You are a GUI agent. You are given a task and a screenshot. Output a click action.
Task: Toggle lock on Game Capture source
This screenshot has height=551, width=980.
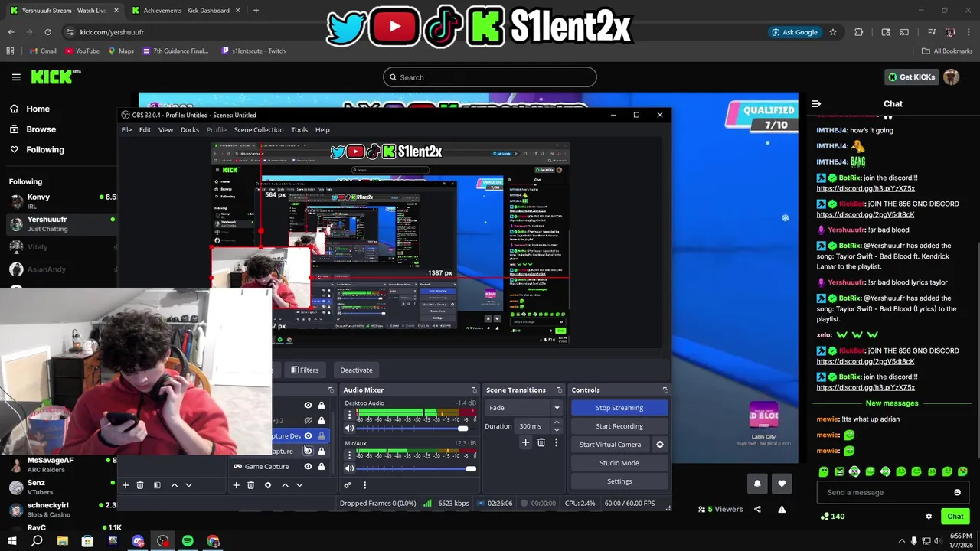(322, 467)
